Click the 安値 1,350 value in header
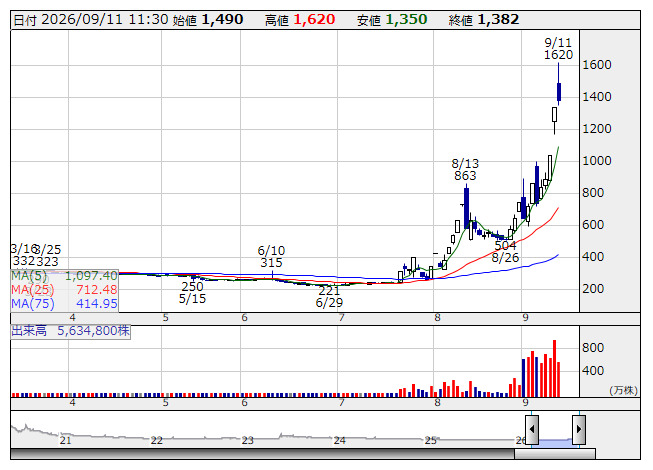The width and height of the screenshot is (653, 470). pos(392,20)
